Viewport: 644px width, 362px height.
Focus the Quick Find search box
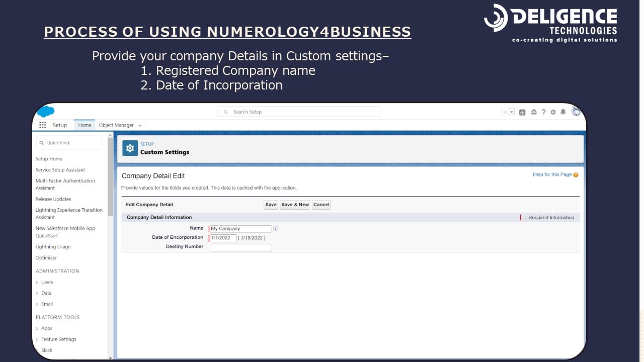coord(69,143)
